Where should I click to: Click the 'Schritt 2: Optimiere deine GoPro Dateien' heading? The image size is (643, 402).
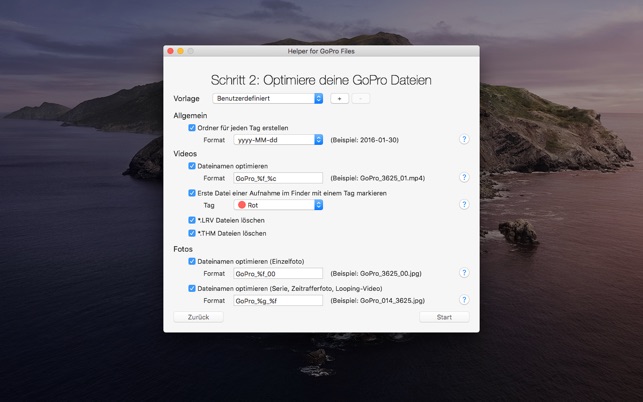point(321,80)
